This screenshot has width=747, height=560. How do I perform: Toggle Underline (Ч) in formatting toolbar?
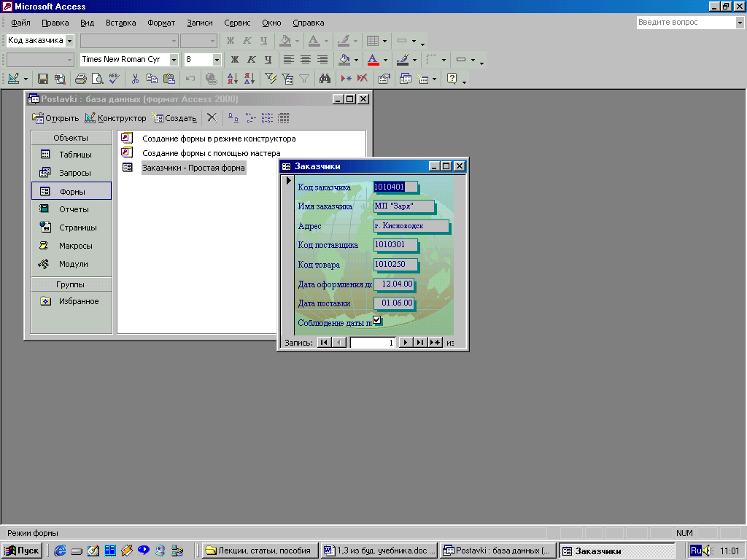pyautogui.click(x=268, y=60)
